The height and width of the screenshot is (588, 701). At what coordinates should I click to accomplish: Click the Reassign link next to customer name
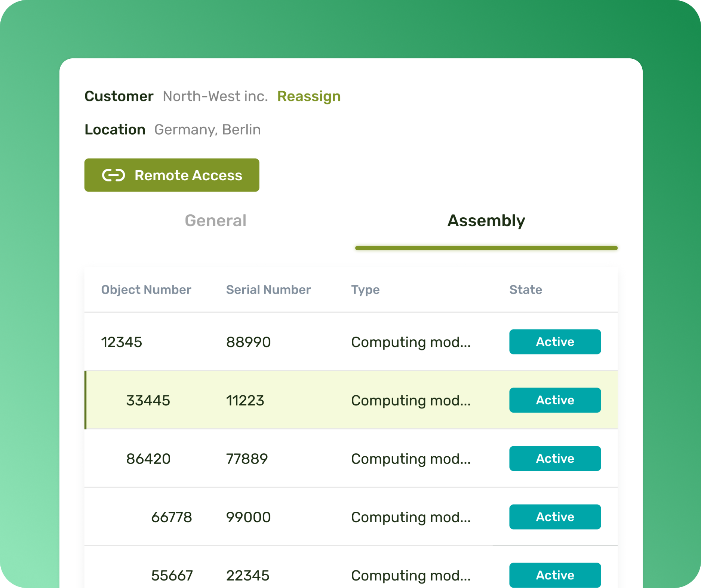(x=309, y=97)
